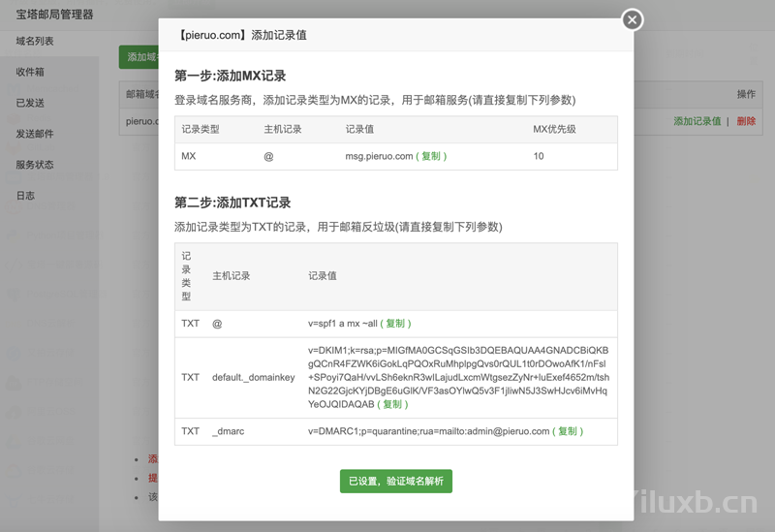Image resolution: width=775 pixels, height=532 pixels.
Task: Click the 添加记录值 link in the domain row
Action: point(697,121)
